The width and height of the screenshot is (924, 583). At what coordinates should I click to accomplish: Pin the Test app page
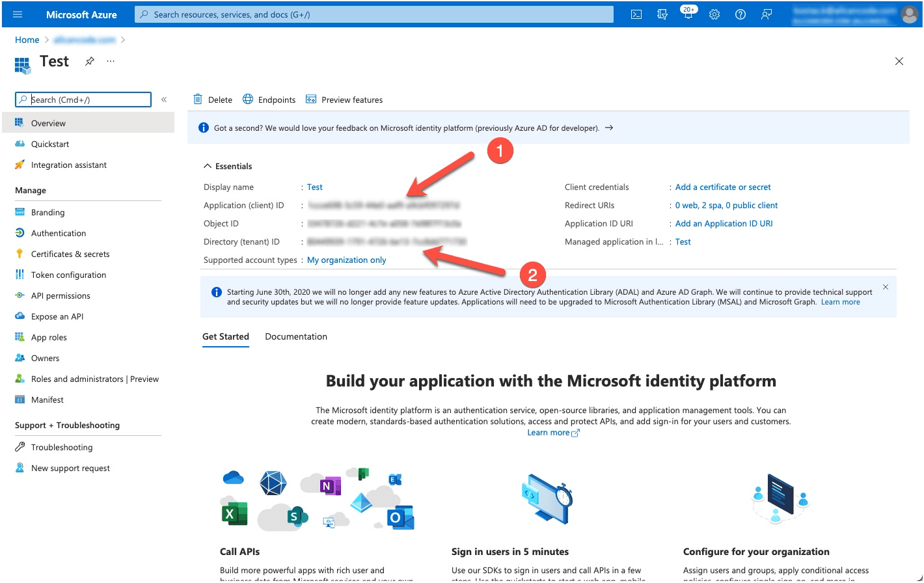[90, 61]
